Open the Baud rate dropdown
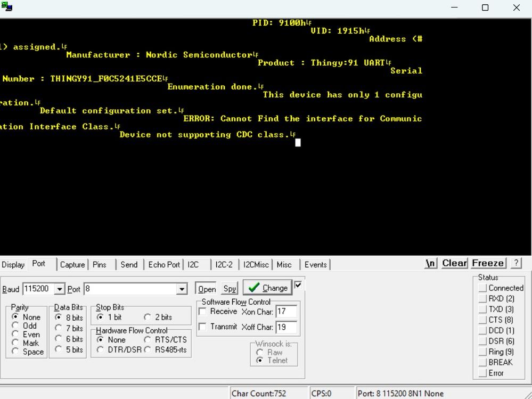 [x=59, y=289]
